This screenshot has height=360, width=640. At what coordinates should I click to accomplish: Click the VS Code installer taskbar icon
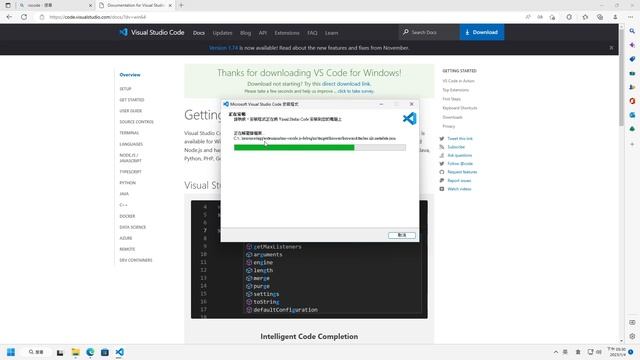tap(119, 352)
